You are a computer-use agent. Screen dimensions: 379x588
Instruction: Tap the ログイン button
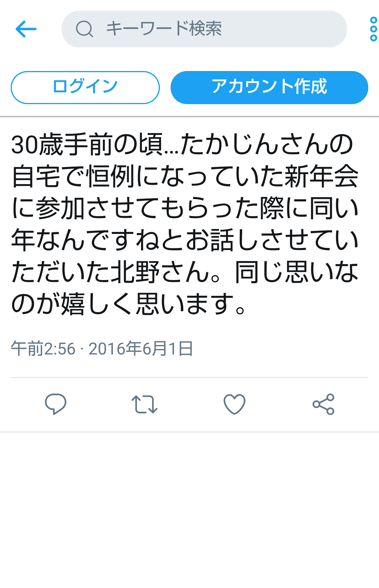pyautogui.click(x=85, y=87)
